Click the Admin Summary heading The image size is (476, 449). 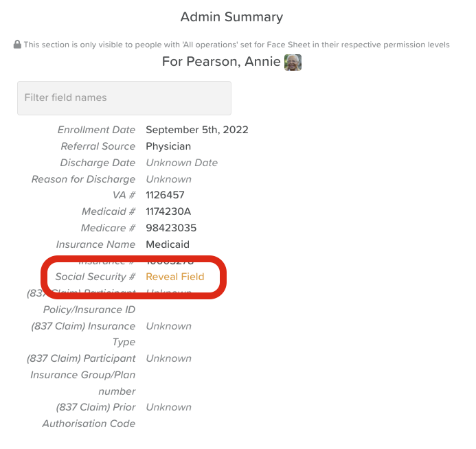(x=231, y=17)
